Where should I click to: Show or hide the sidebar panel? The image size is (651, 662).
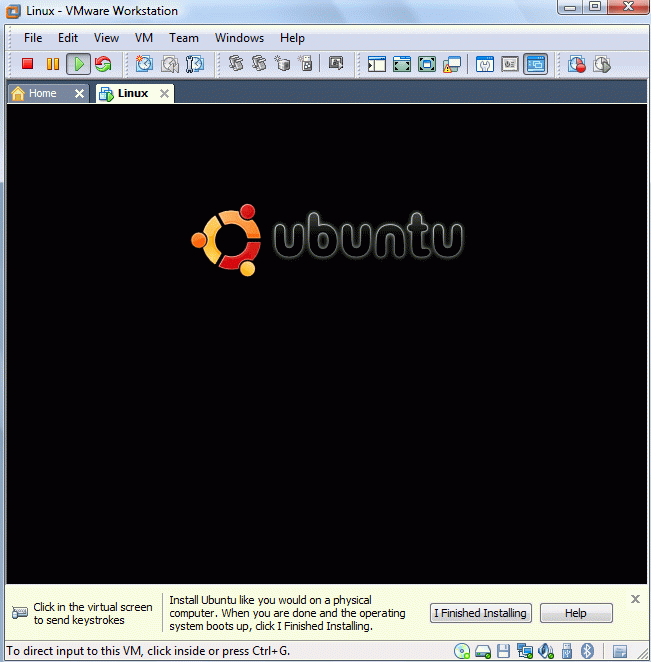click(x=377, y=64)
